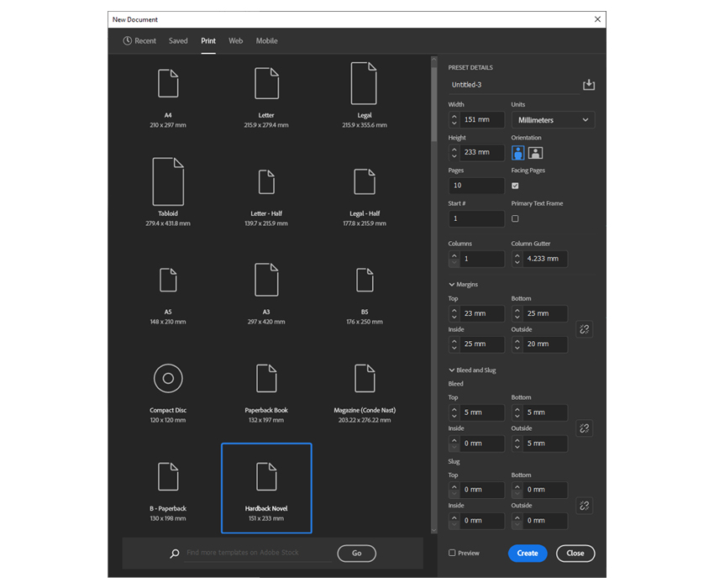Collapse the Margins section

452,284
